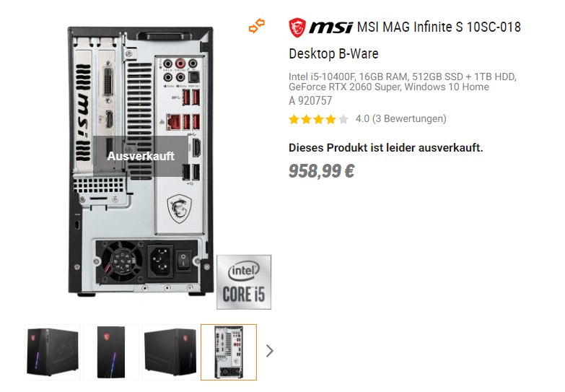This screenshot has width=565, height=392.
Task: Click the first yellow rating star
Action: [x=294, y=119]
